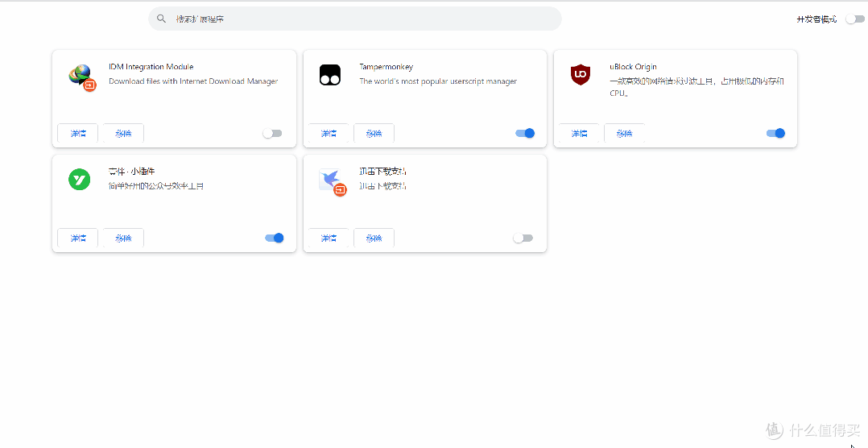The height and width of the screenshot is (448, 868).
Task: Click the uBlock Origin Chinese description text
Action: click(697, 87)
